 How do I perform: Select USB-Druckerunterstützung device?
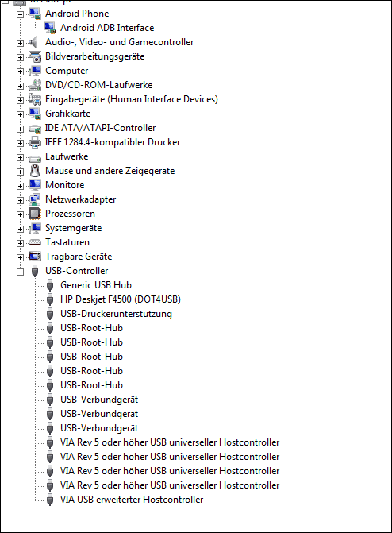tap(116, 314)
